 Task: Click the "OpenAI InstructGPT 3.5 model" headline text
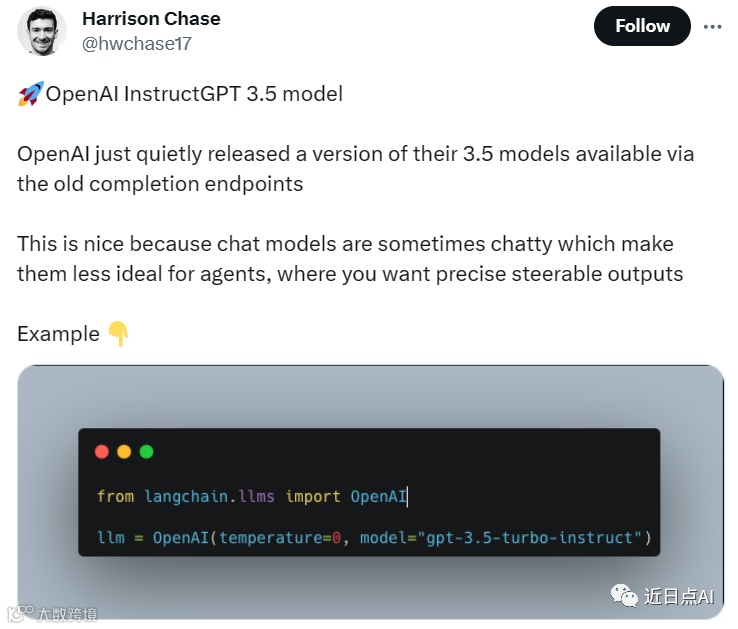coord(194,95)
